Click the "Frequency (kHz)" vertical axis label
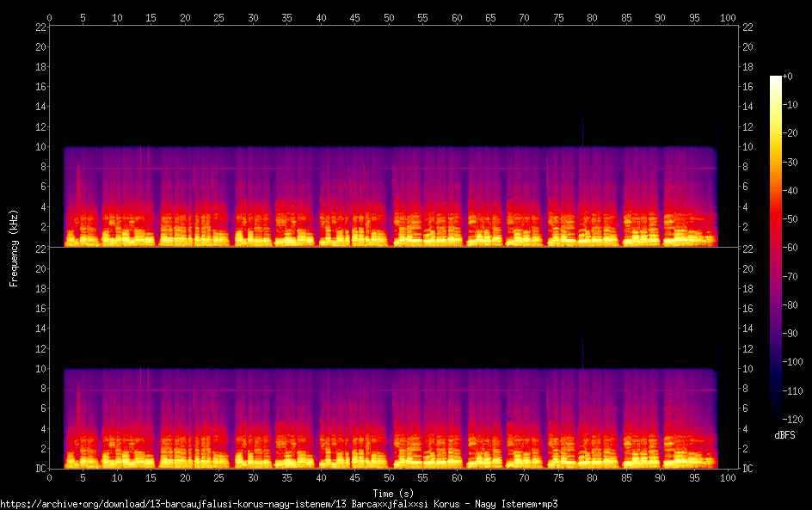 14,249
